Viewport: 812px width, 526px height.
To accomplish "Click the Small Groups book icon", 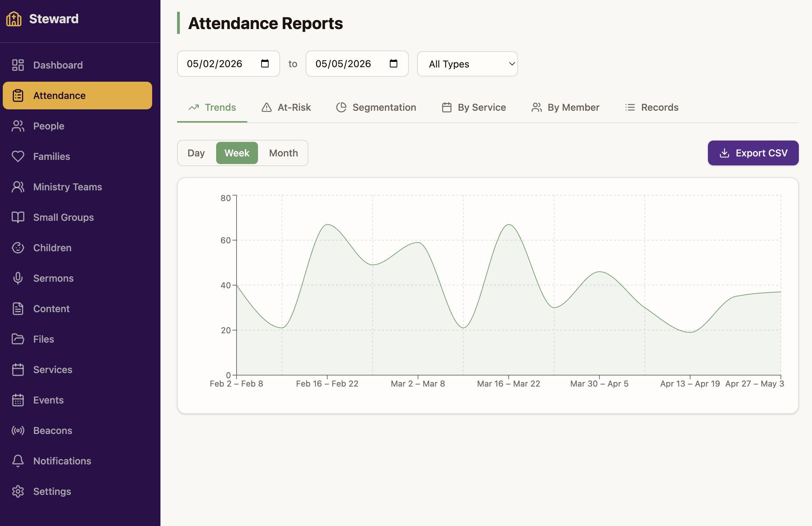I will 18,217.
